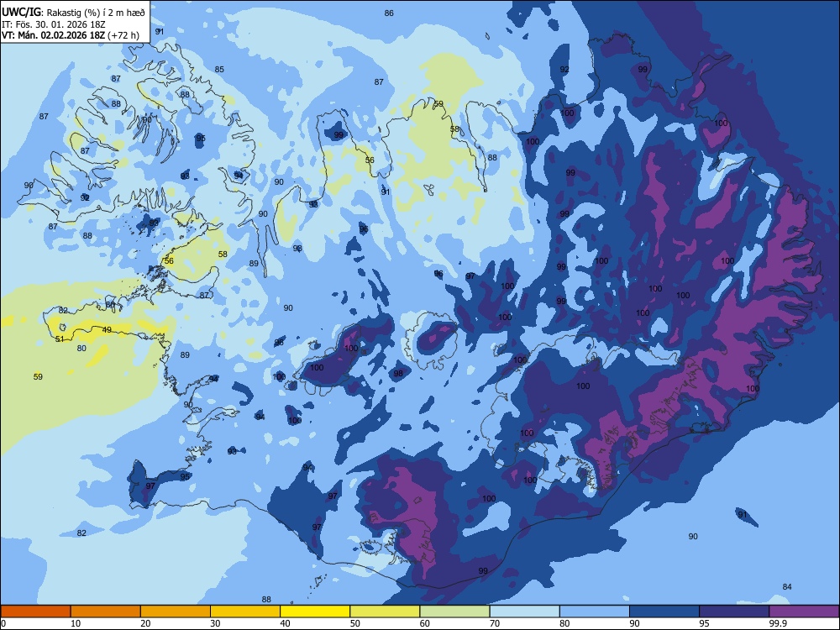Select the '99.9' legend tick label

click(777, 623)
